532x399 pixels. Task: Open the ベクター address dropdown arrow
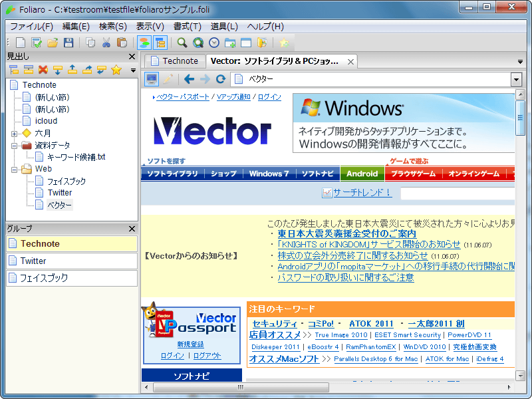tap(516, 80)
